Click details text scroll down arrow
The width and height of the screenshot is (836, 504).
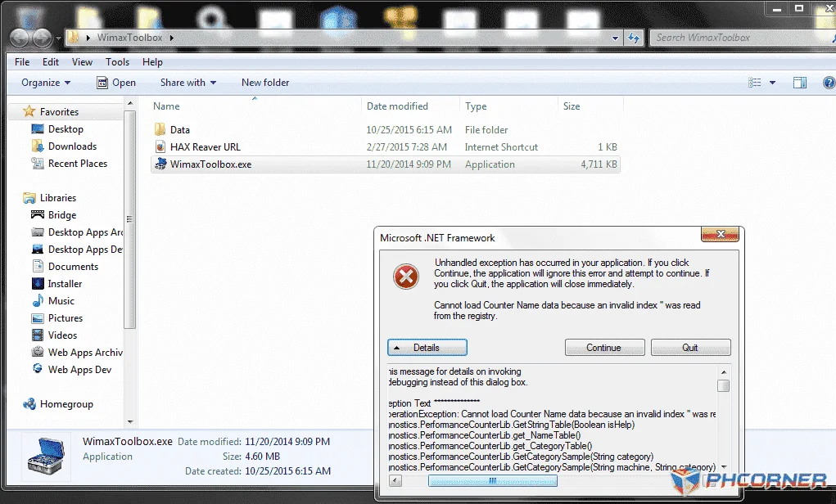point(724,466)
